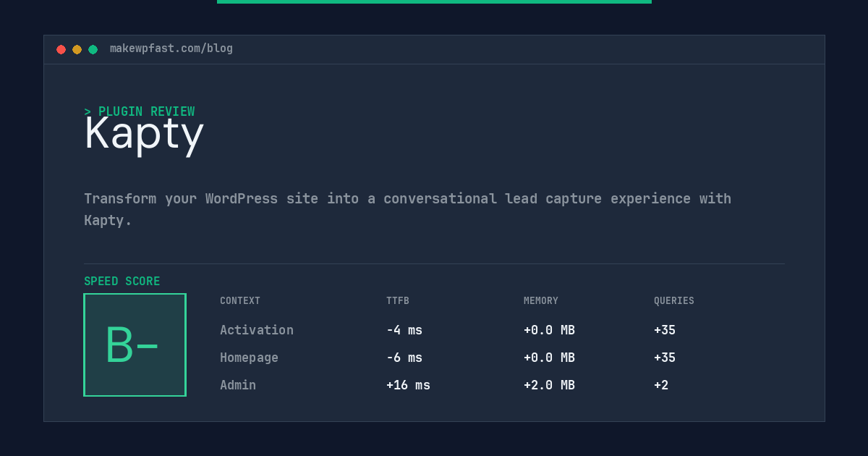868x456 pixels.
Task: Click the CONTEXT column header
Action: pyautogui.click(x=240, y=301)
